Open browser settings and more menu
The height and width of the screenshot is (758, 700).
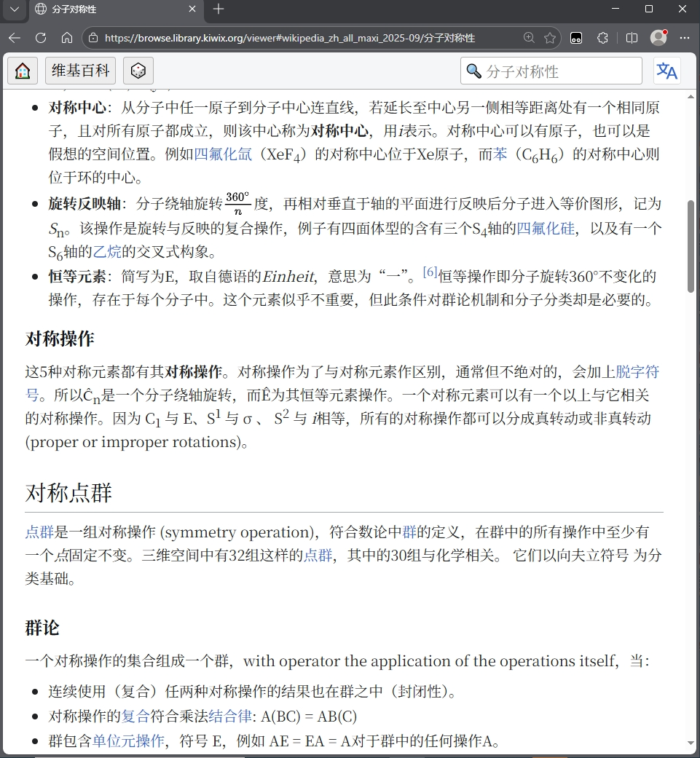(x=684, y=38)
